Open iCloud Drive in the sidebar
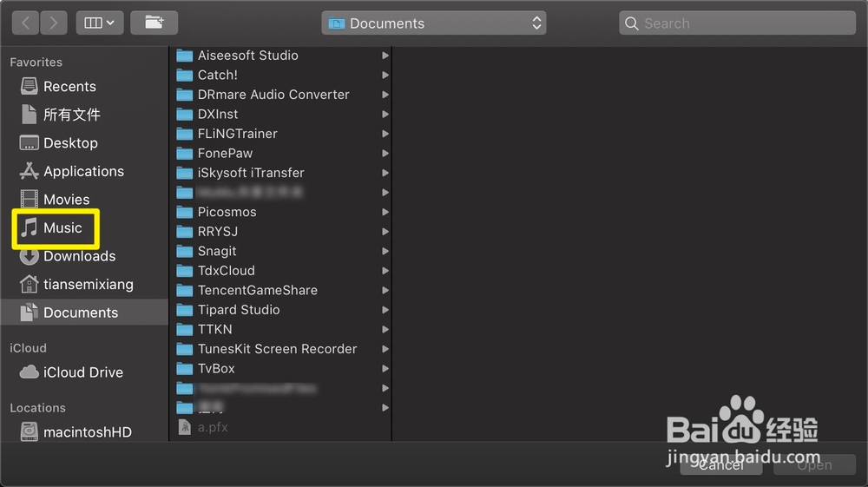This screenshot has height=487, width=868. 83,372
